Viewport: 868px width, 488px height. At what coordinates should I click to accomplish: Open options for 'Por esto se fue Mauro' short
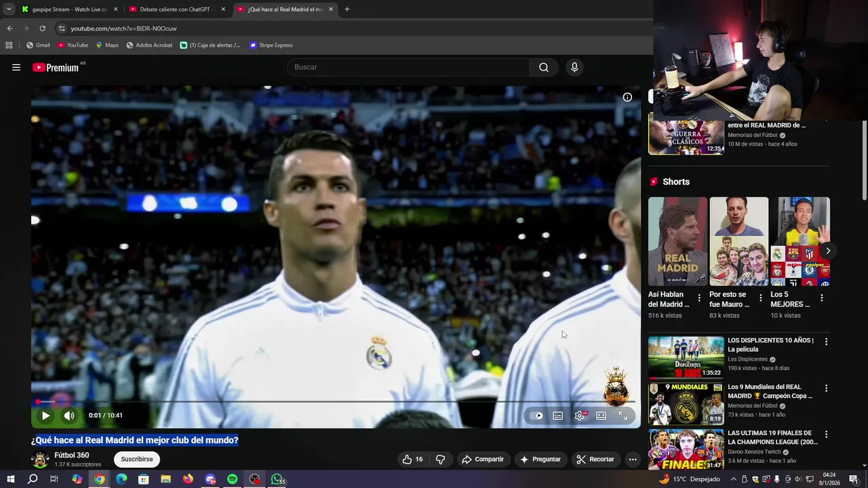pos(760,298)
